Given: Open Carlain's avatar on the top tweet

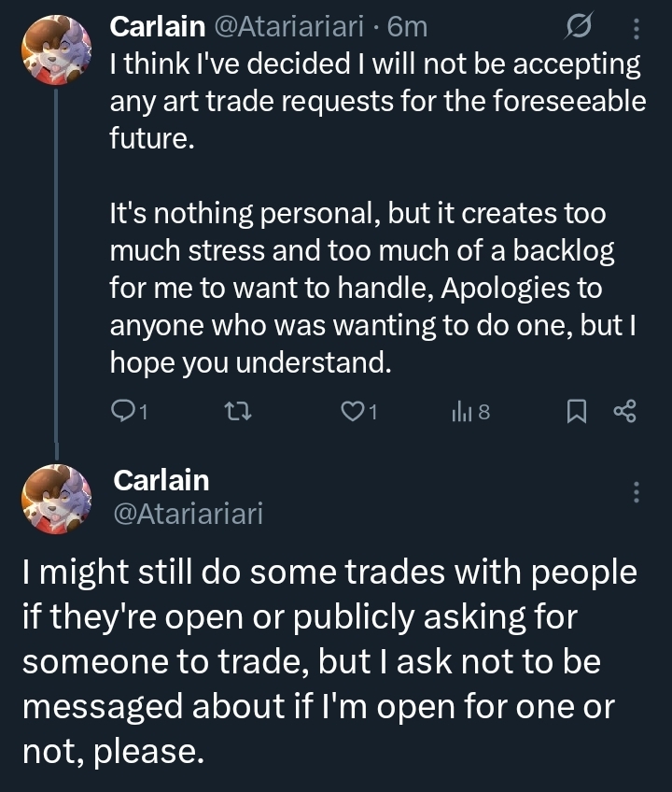Looking at the screenshot, I should [x=55, y=48].
